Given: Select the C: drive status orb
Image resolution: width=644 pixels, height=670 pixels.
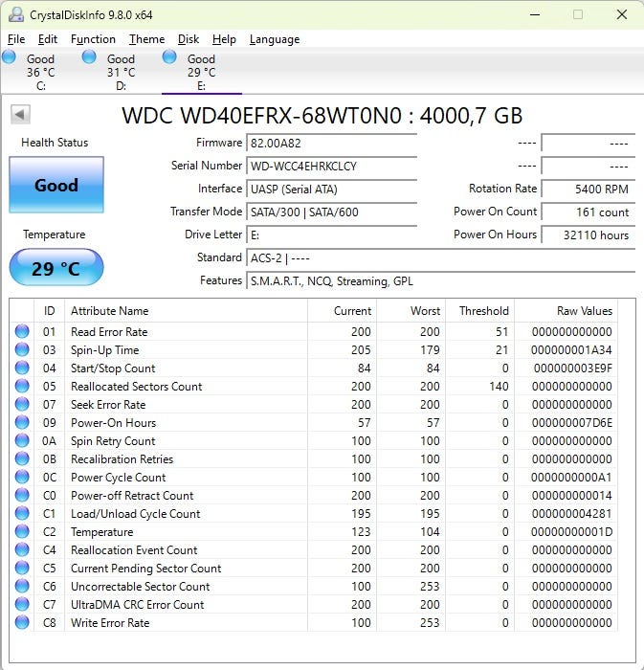Looking at the screenshot, I should 9,56.
